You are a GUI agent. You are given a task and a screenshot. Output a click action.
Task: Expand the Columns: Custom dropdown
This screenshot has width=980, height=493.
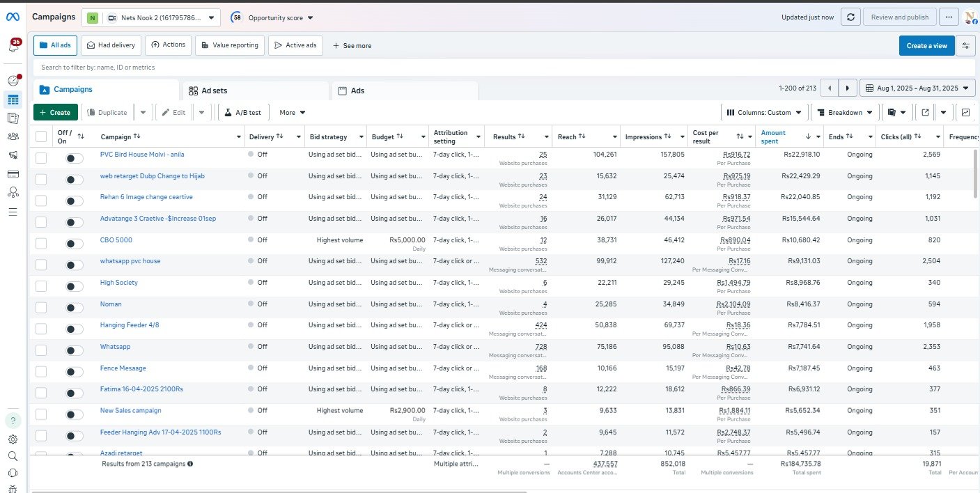(764, 112)
